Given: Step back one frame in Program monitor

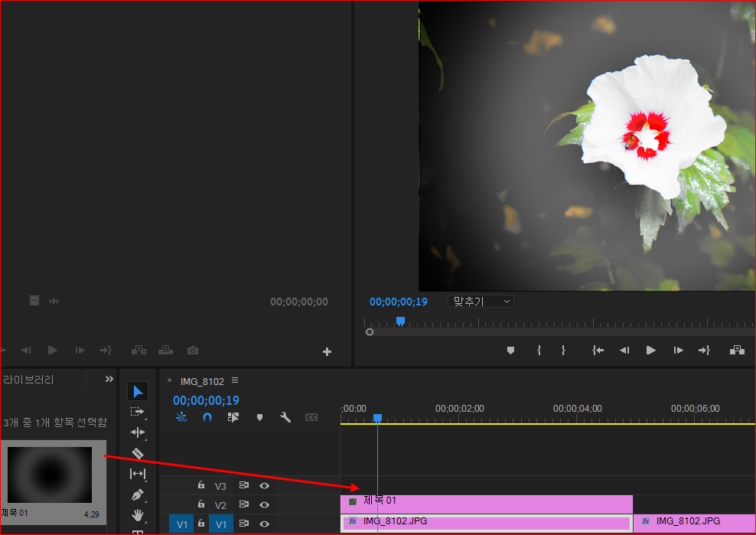Looking at the screenshot, I should click(x=624, y=351).
